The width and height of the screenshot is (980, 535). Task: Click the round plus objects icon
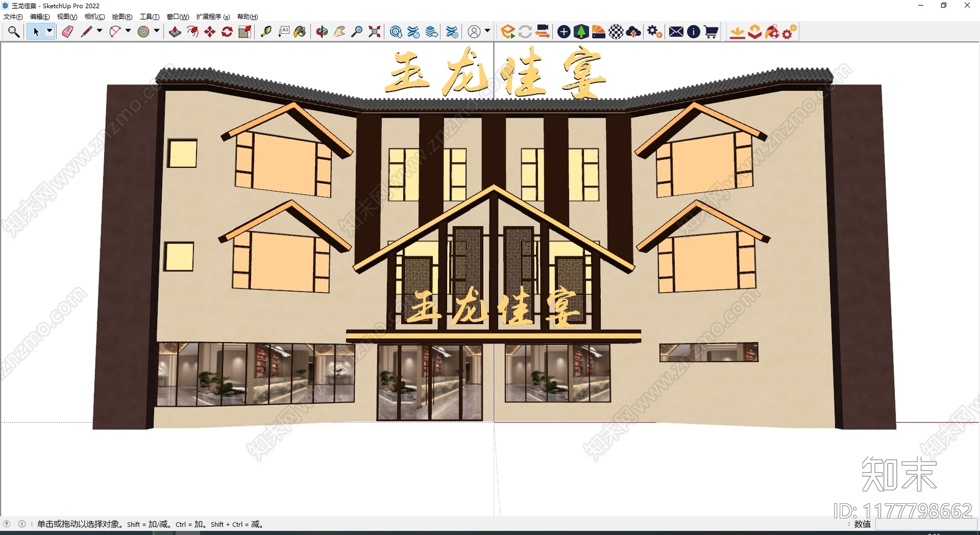pos(564,32)
